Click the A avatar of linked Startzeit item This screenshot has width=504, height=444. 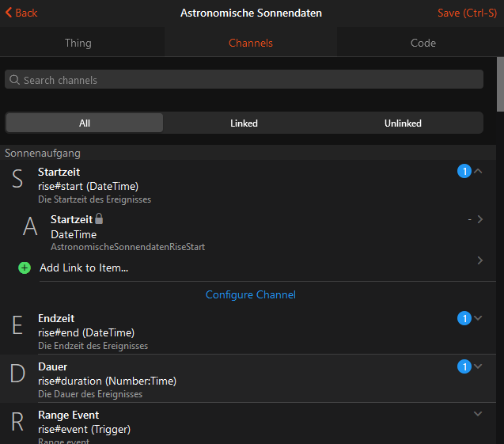(x=30, y=227)
